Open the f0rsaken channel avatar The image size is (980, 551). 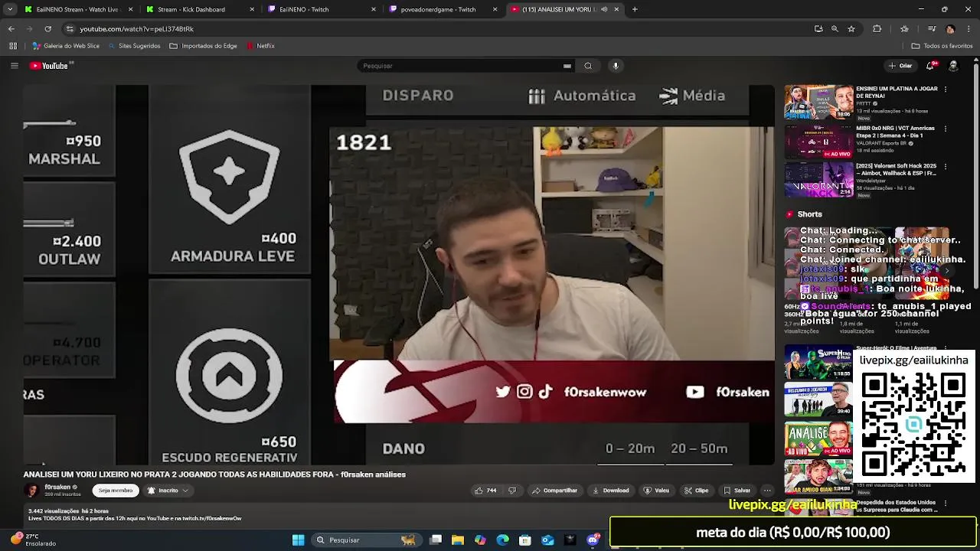pyautogui.click(x=31, y=490)
